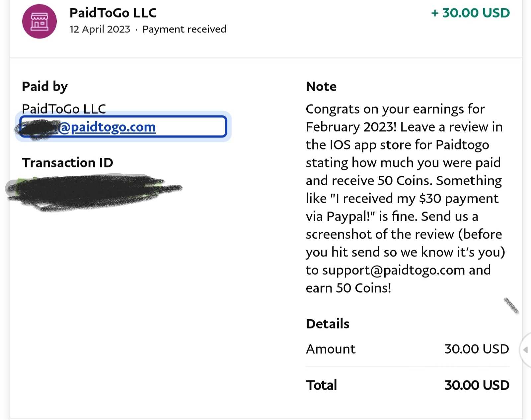Image resolution: width=531 pixels, height=420 pixels.
Task: Click the Details heading
Action: [328, 324]
